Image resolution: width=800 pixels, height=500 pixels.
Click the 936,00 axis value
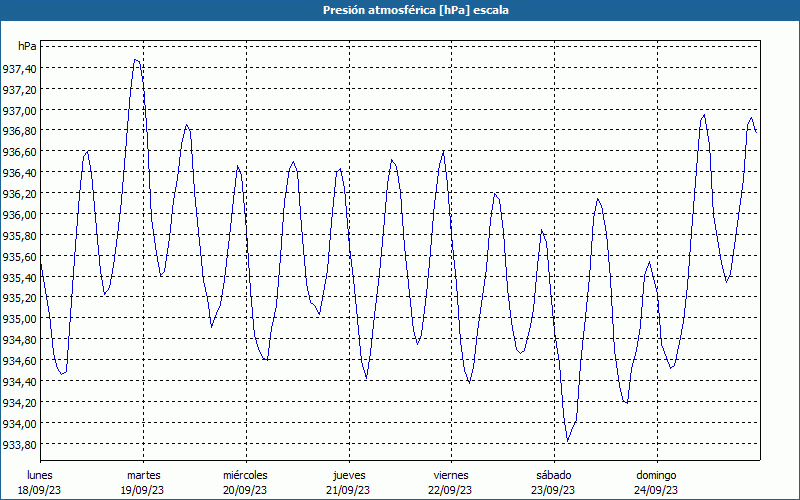pyautogui.click(x=20, y=214)
